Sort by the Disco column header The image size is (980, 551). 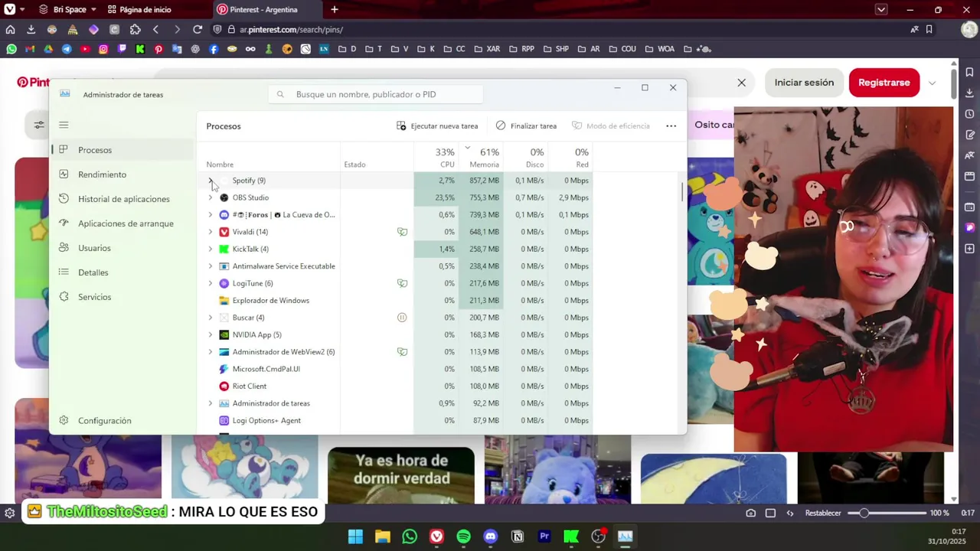tap(525, 158)
